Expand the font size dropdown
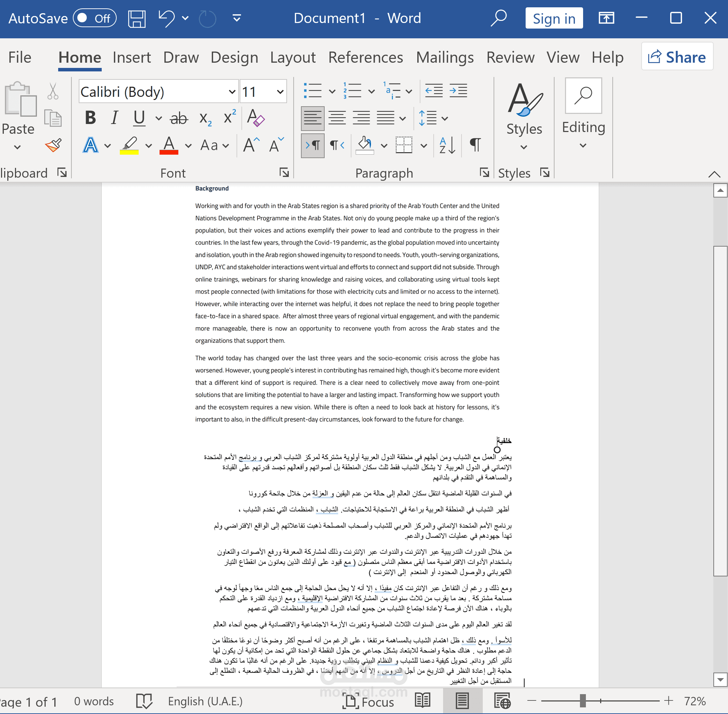The width and height of the screenshot is (728, 714). (x=280, y=92)
